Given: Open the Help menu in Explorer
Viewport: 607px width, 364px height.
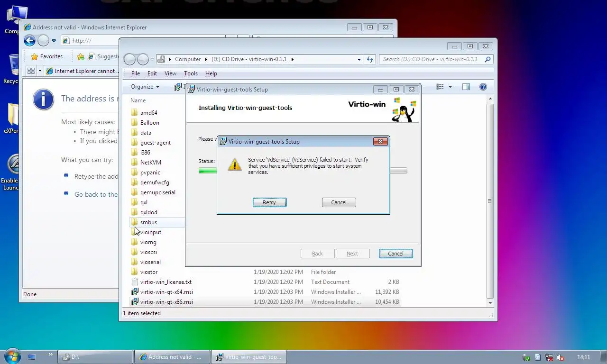Looking at the screenshot, I should (x=211, y=73).
